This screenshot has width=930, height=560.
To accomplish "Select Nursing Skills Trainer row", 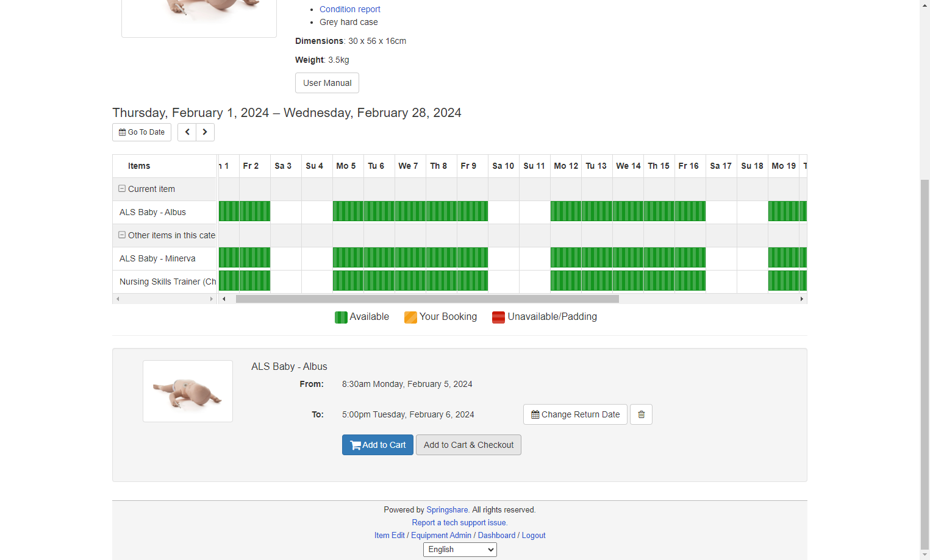I will [x=165, y=282].
